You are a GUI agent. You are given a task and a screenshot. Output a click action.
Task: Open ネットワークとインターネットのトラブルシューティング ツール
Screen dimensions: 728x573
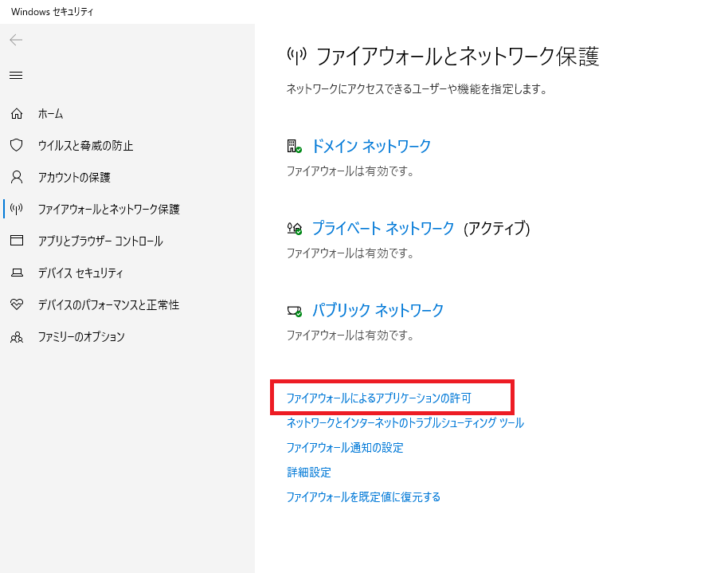click(405, 423)
